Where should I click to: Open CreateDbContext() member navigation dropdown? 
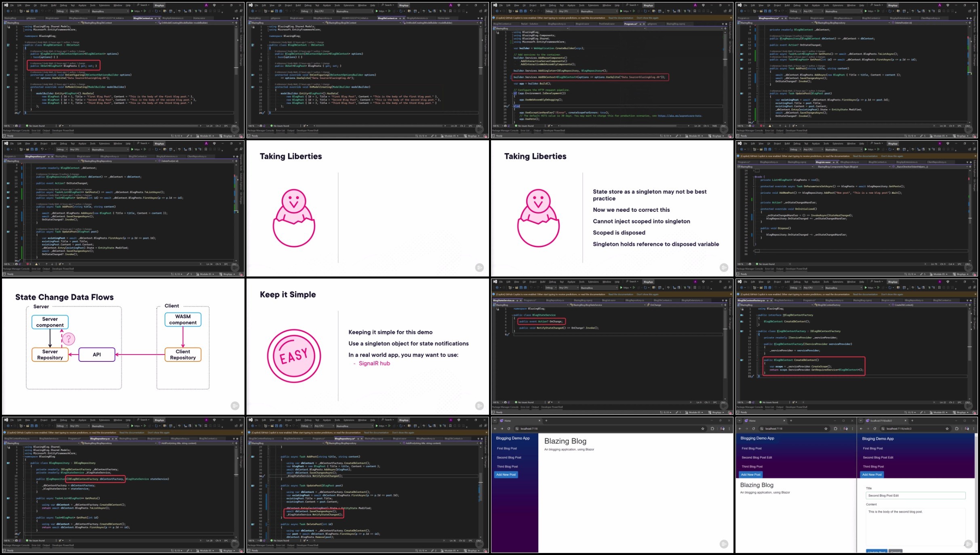pos(929,305)
